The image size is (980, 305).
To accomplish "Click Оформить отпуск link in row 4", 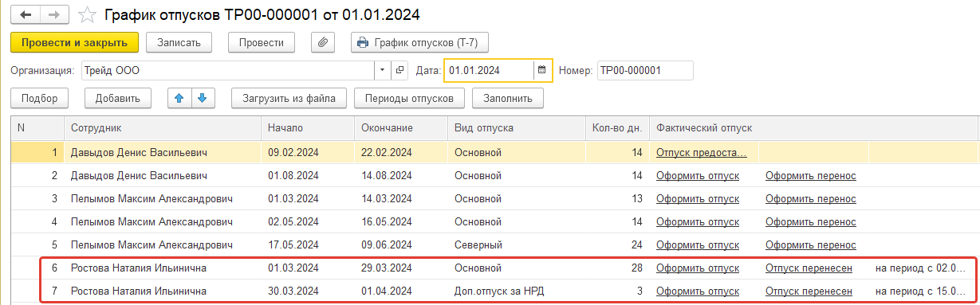I will pyautogui.click(x=698, y=221).
